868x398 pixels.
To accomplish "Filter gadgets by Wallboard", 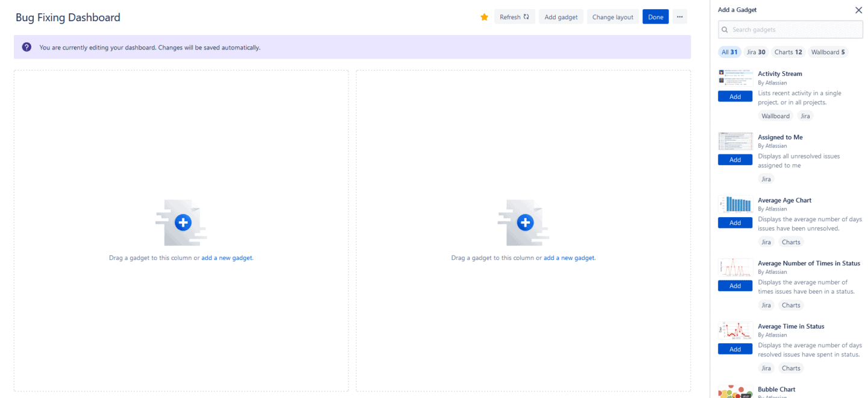I will click(828, 52).
